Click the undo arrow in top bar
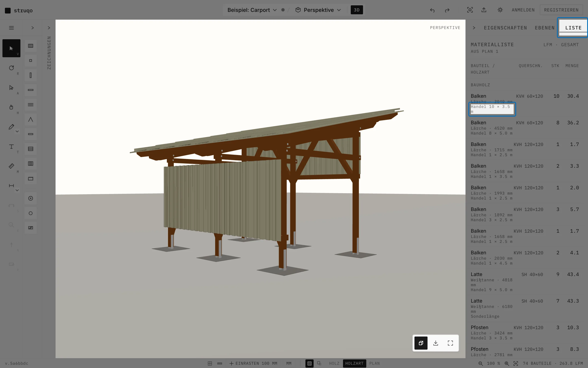This screenshot has width=588, height=368. point(432,10)
